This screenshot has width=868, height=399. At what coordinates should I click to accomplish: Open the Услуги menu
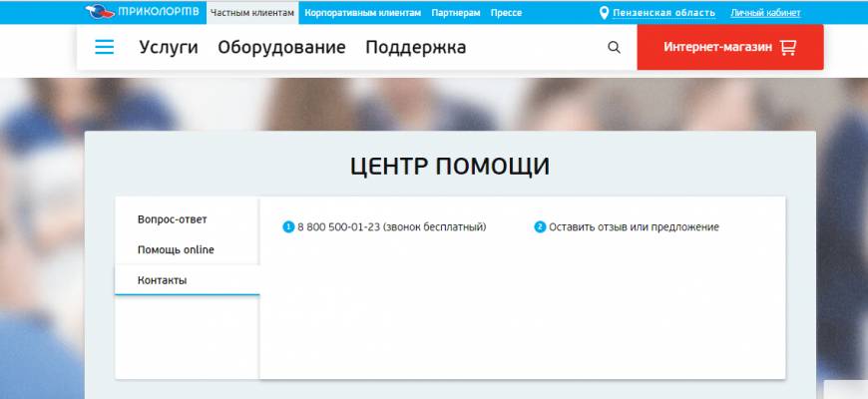(169, 48)
